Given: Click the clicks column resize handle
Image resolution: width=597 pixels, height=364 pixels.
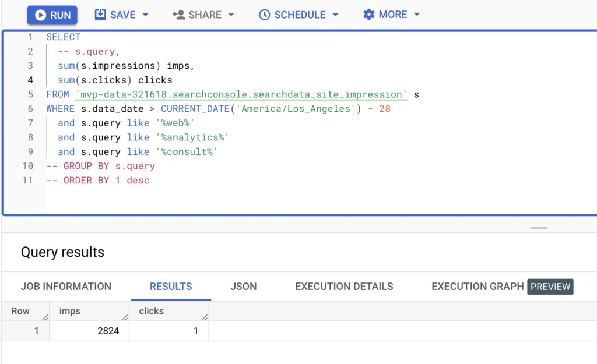Looking at the screenshot, I should pos(203,317).
